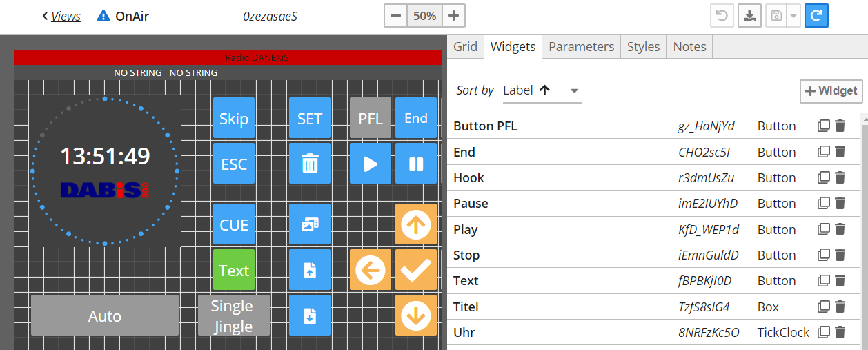Click the orange left arrow button

[x=371, y=271]
